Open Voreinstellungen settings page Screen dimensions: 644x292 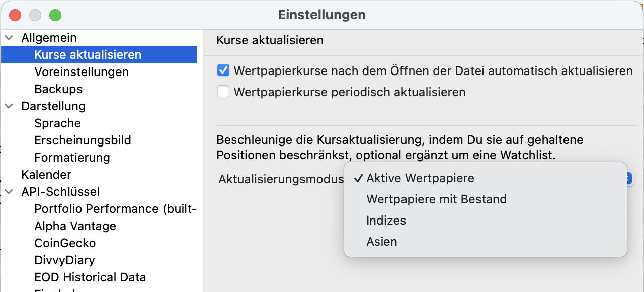(82, 72)
